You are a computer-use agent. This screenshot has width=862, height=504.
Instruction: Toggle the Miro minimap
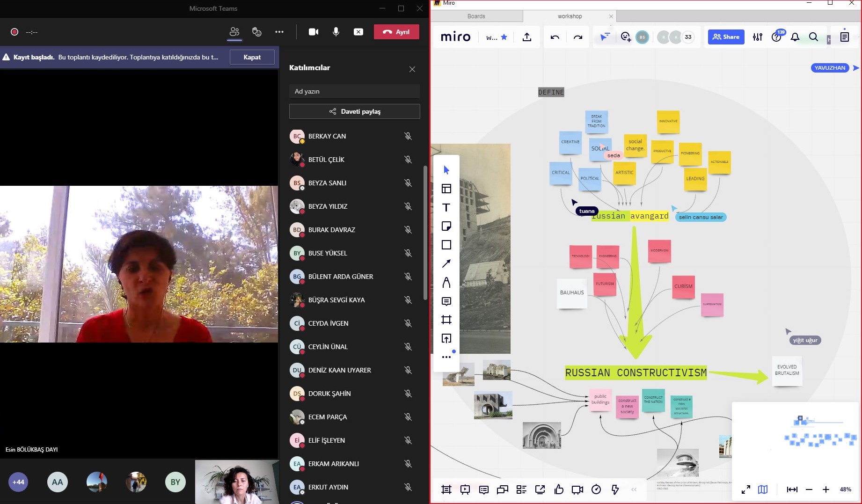(763, 489)
